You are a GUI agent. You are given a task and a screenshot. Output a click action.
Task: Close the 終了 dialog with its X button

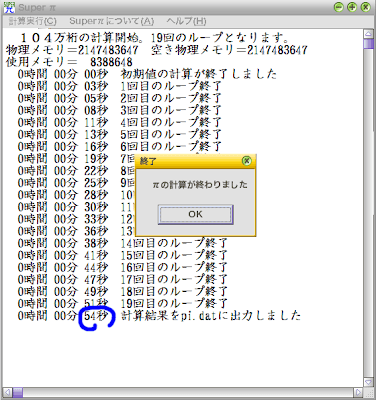pyautogui.click(x=246, y=161)
